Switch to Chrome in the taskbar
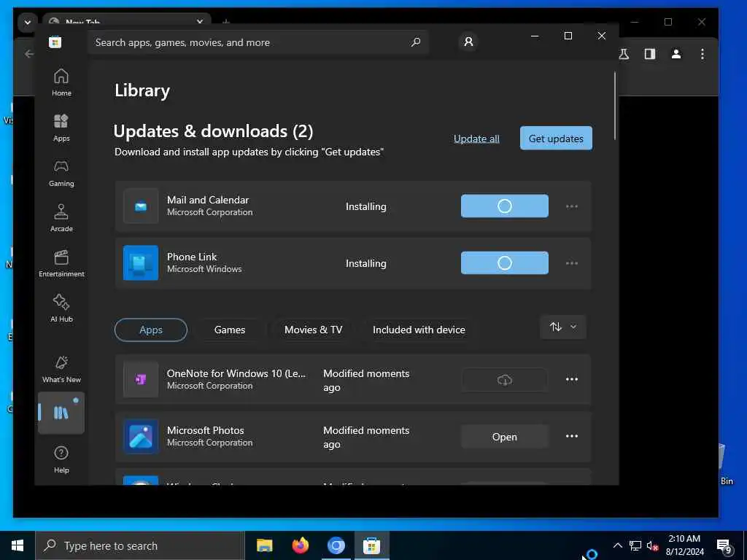This screenshot has width=747, height=560. 336,545
